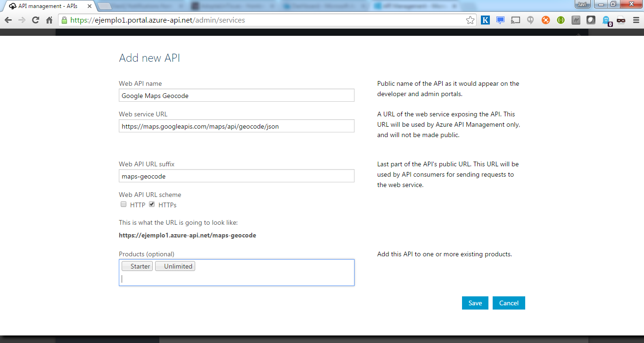Uncheck the HTTPs scheme checkbox

(x=151, y=204)
